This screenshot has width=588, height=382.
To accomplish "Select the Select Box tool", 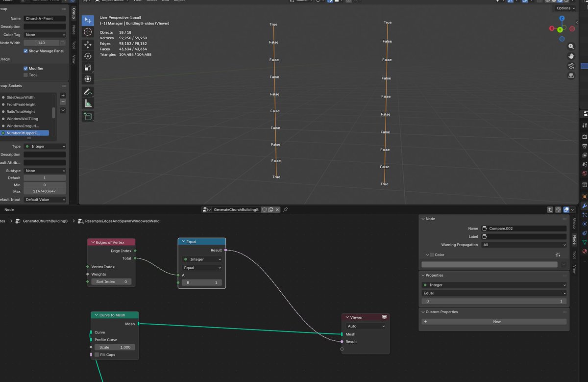I will pyautogui.click(x=88, y=20).
